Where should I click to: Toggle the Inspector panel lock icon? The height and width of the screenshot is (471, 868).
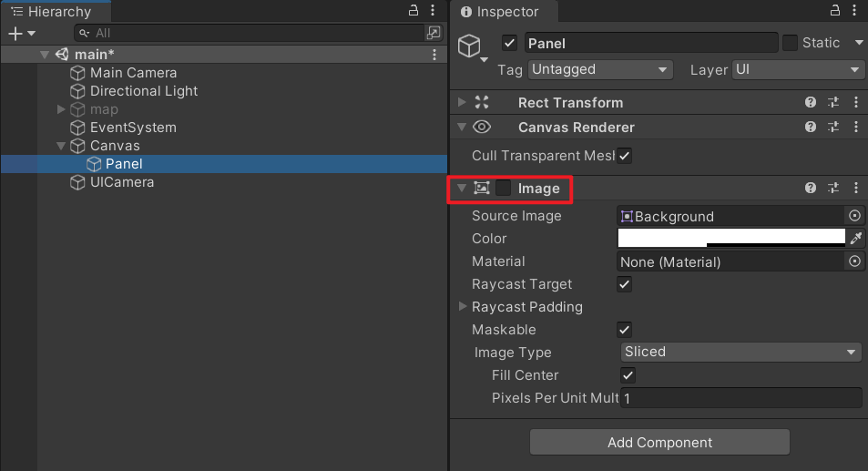click(x=835, y=10)
